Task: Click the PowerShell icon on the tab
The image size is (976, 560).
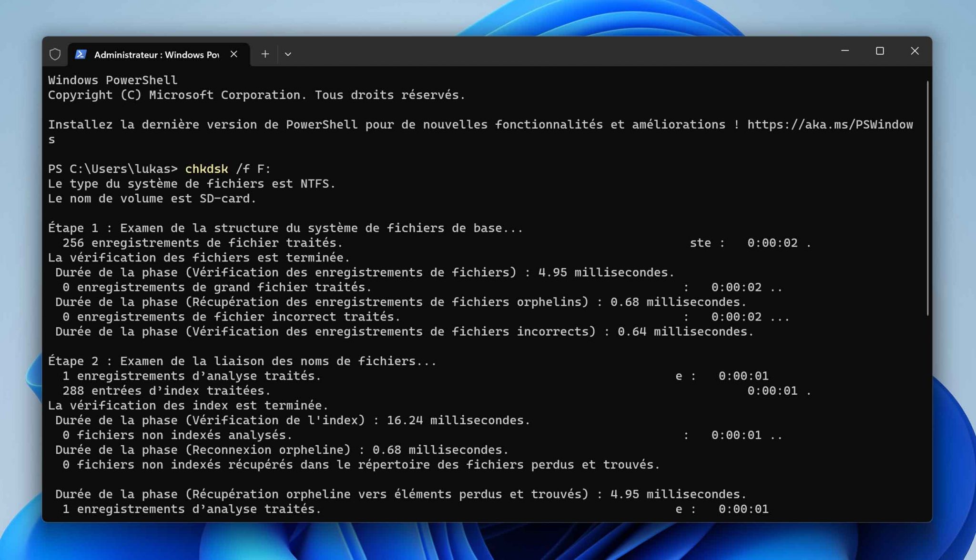Action: [81, 54]
